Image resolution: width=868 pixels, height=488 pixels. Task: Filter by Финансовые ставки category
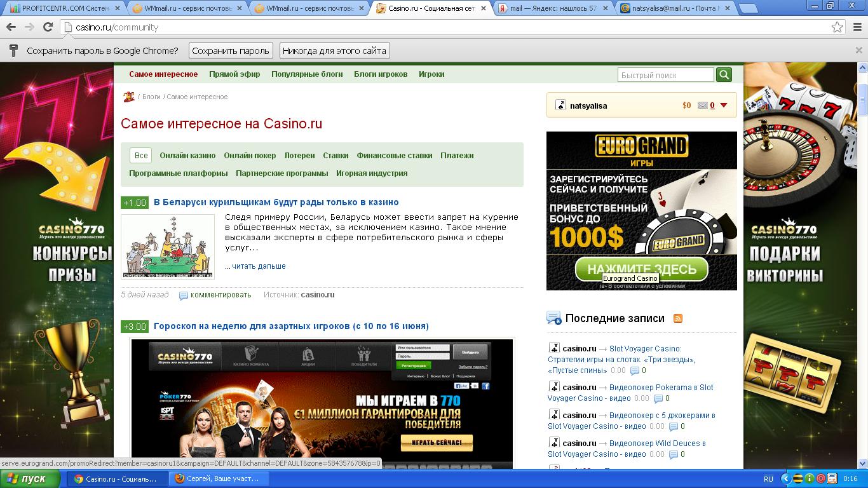pos(395,156)
